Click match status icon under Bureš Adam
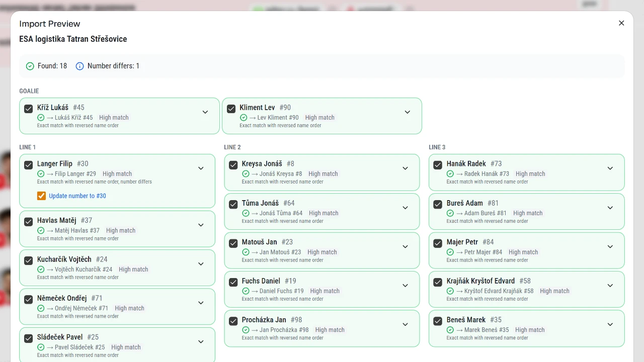Viewport: 644px width, 362px height. [450, 213]
